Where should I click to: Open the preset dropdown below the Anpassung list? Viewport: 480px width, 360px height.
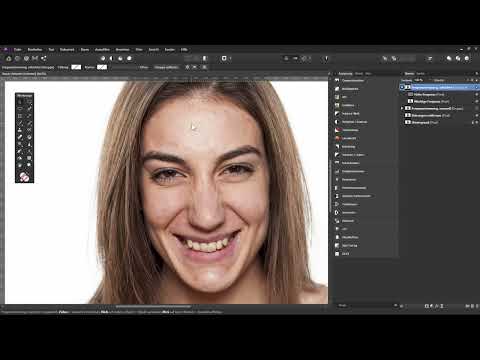coord(368,305)
